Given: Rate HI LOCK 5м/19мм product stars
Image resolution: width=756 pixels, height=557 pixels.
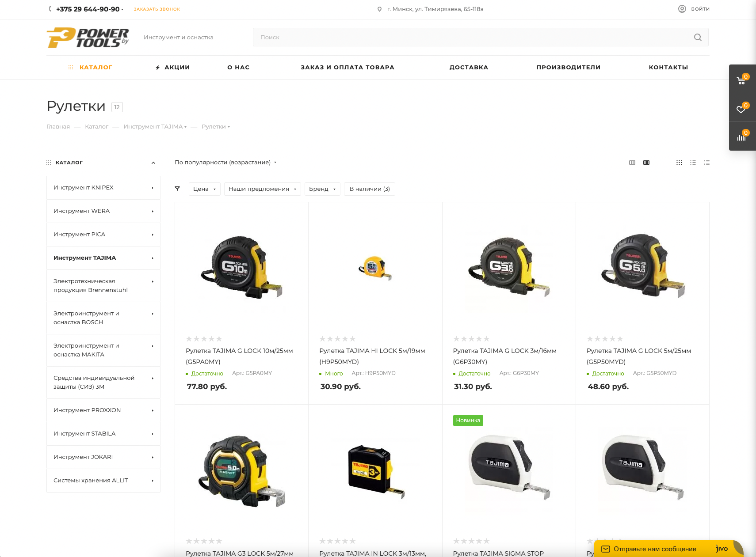Looking at the screenshot, I should coord(337,339).
